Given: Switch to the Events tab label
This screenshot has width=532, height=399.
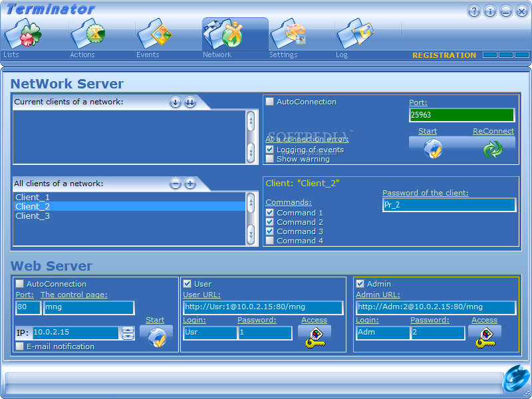Looking at the screenshot, I should [x=148, y=55].
